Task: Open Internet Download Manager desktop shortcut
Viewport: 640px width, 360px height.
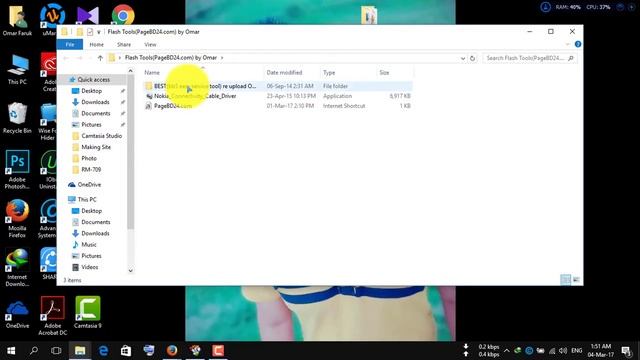Action: pyautogui.click(x=17, y=267)
